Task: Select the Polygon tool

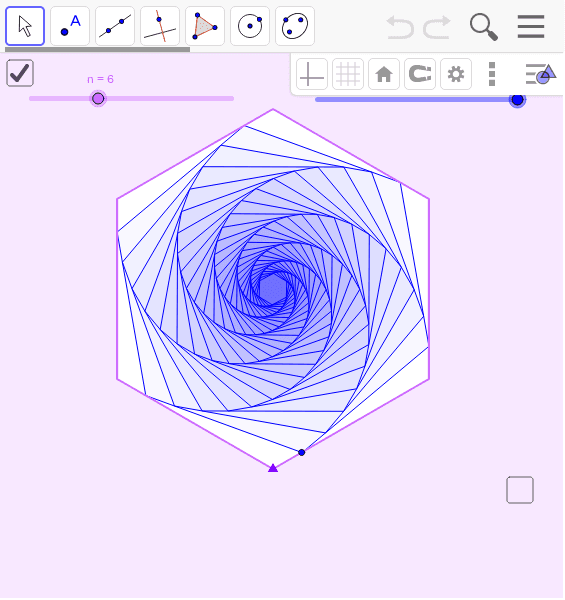Action: (205, 26)
